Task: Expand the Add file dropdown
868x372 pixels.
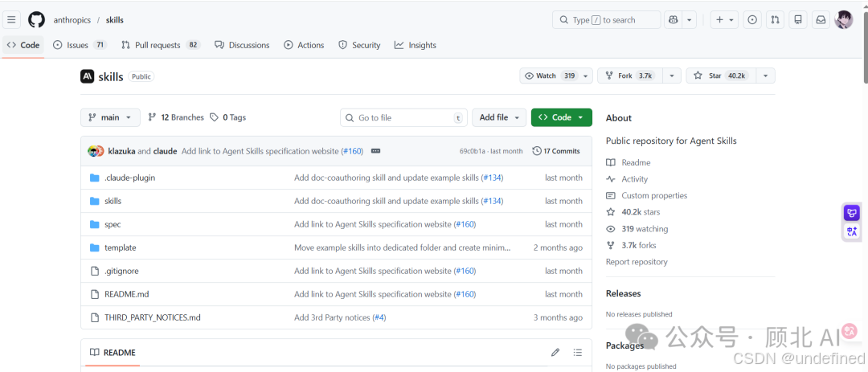Action: [499, 117]
